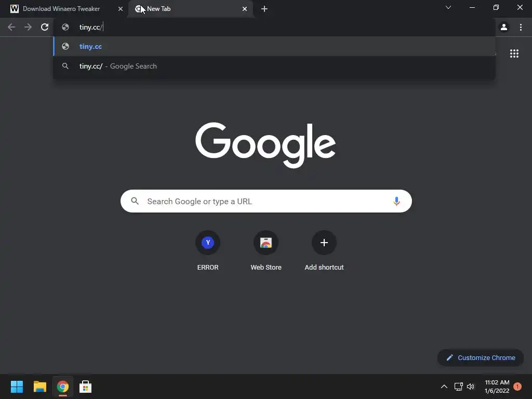Choose the tiny.cc URL suggestion
This screenshot has width=532, height=399.
tap(274, 46)
